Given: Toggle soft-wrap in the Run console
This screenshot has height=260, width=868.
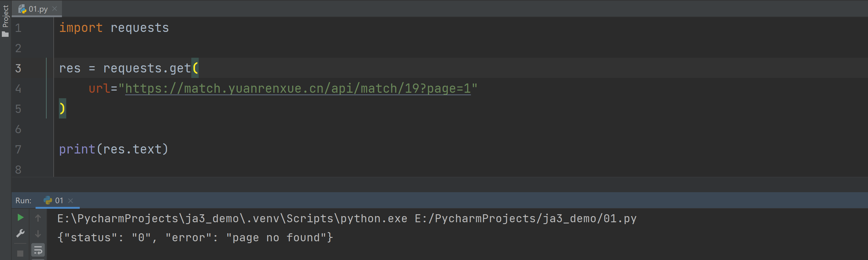Looking at the screenshot, I should pyautogui.click(x=38, y=250).
